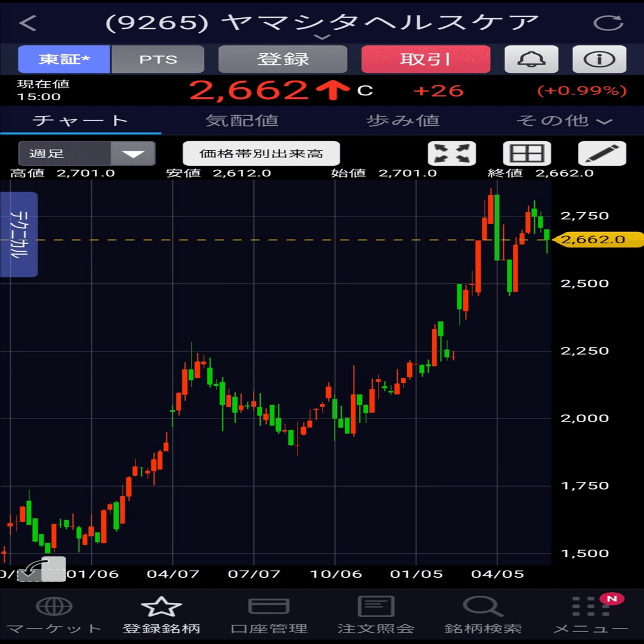Refresh the stock quote
The width and height of the screenshot is (644, 644).
608,23
